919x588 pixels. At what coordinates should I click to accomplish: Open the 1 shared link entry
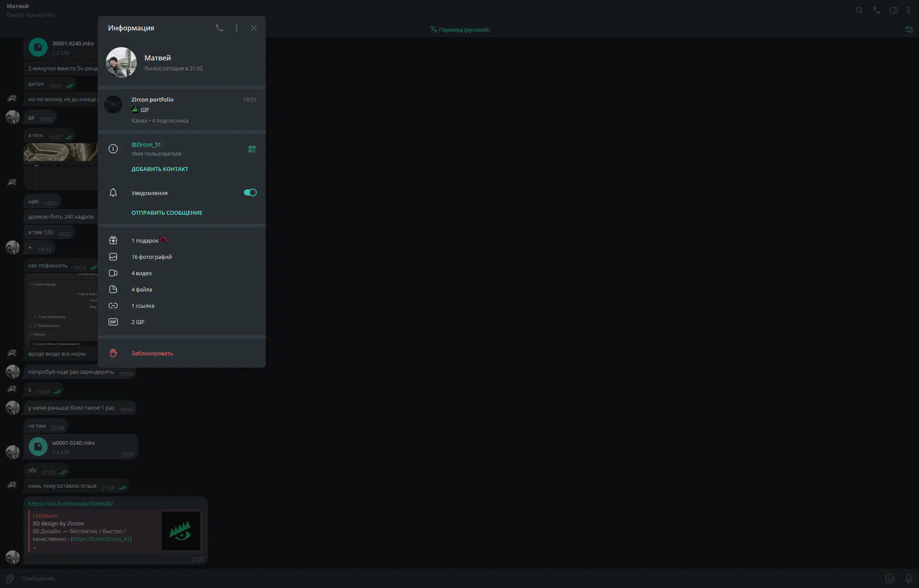[143, 306]
